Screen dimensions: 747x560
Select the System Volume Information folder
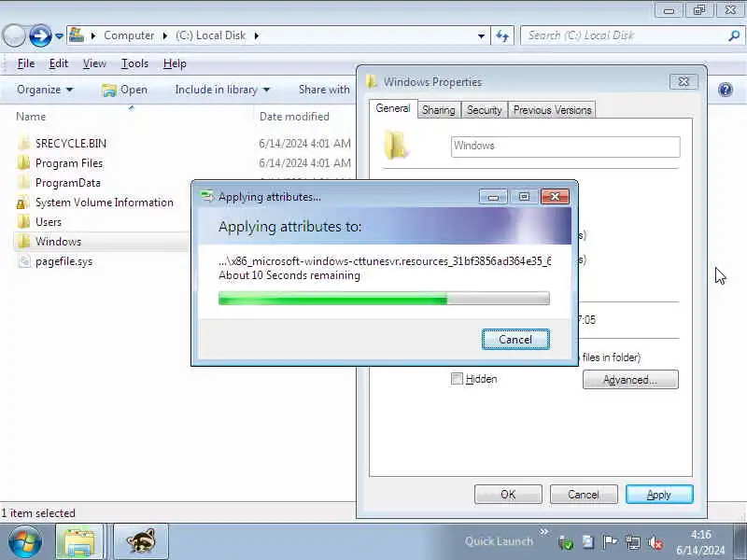[x=104, y=203]
